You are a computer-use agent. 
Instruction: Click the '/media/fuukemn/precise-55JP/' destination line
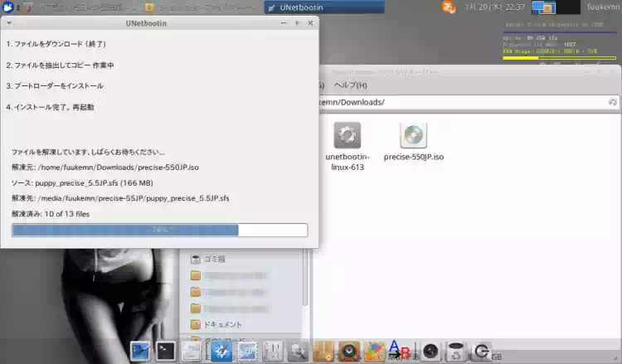(120, 198)
